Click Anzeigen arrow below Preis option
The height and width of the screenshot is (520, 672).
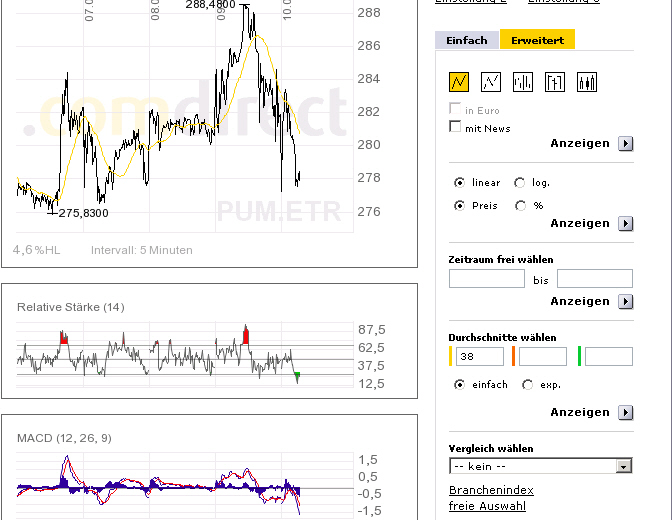point(625,223)
